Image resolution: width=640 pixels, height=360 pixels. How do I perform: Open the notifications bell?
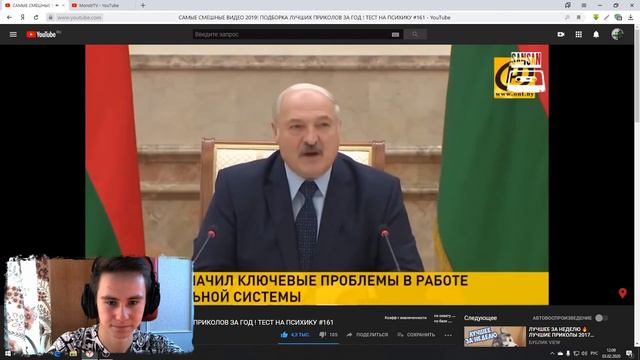pyautogui.click(x=596, y=35)
